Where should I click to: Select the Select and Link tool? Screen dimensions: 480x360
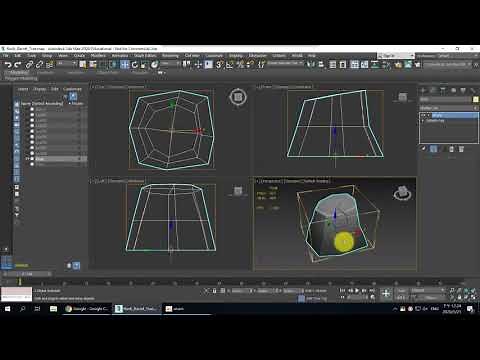pyautogui.click(x=29, y=65)
